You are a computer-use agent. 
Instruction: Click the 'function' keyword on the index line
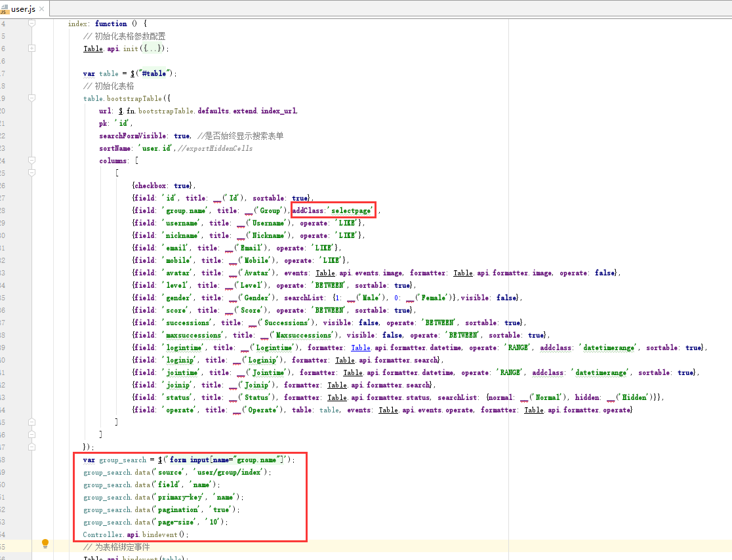click(111, 24)
